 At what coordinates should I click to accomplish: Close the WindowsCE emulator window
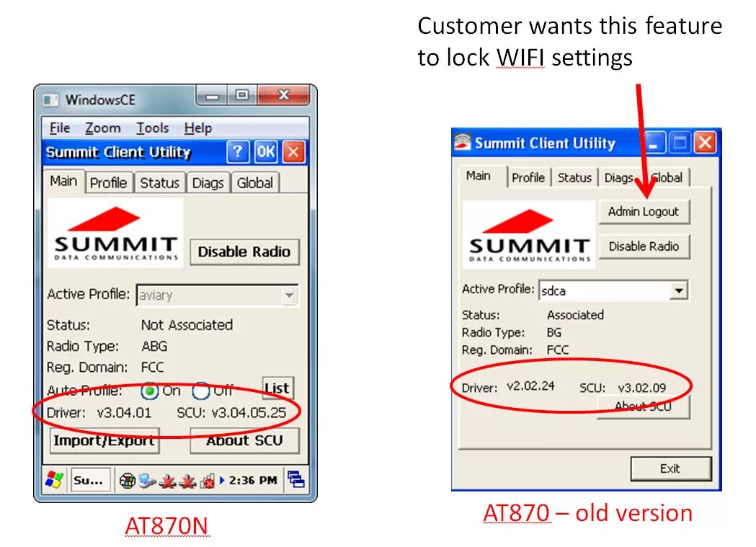coord(283,94)
